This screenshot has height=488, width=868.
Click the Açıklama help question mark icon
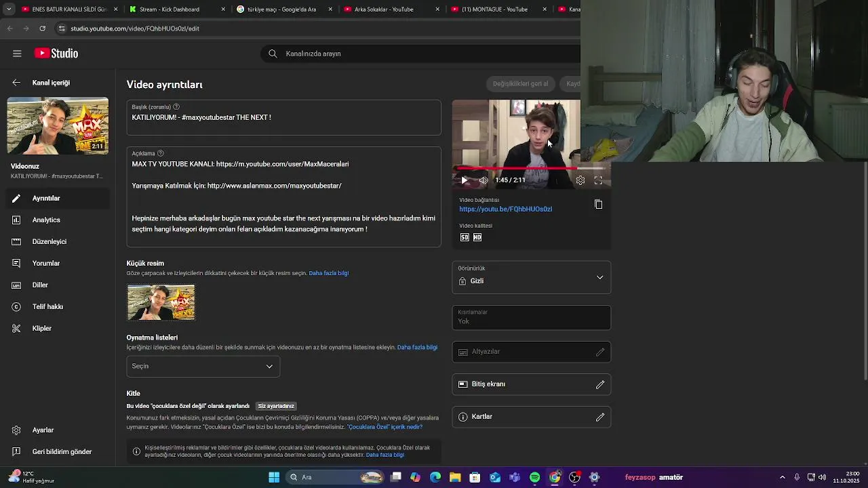[160, 153]
